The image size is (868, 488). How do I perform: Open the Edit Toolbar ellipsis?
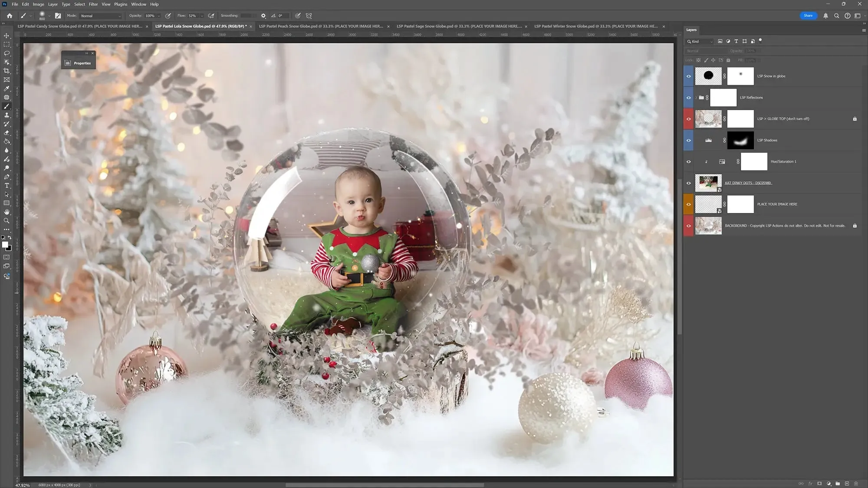7,229
